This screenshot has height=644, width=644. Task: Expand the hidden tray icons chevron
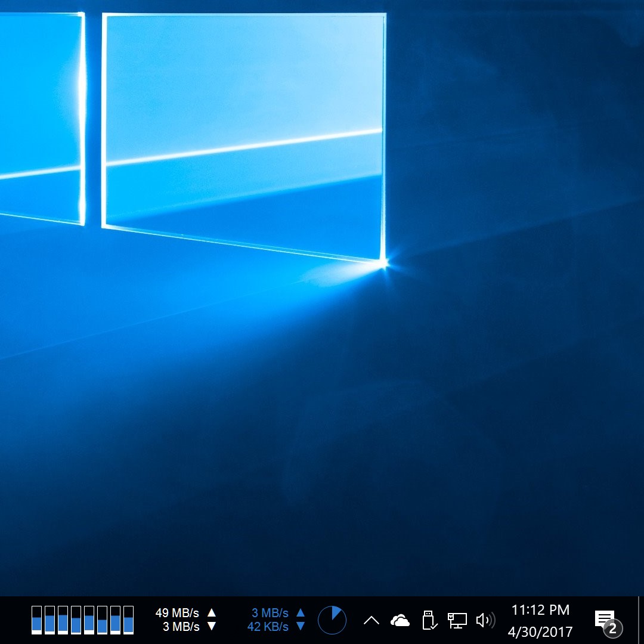click(x=371, y=621)
